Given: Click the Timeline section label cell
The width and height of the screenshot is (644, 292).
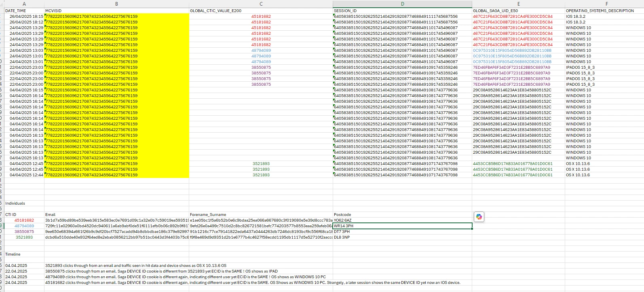Looking at the screenshot, I should (x=24, y=254).
